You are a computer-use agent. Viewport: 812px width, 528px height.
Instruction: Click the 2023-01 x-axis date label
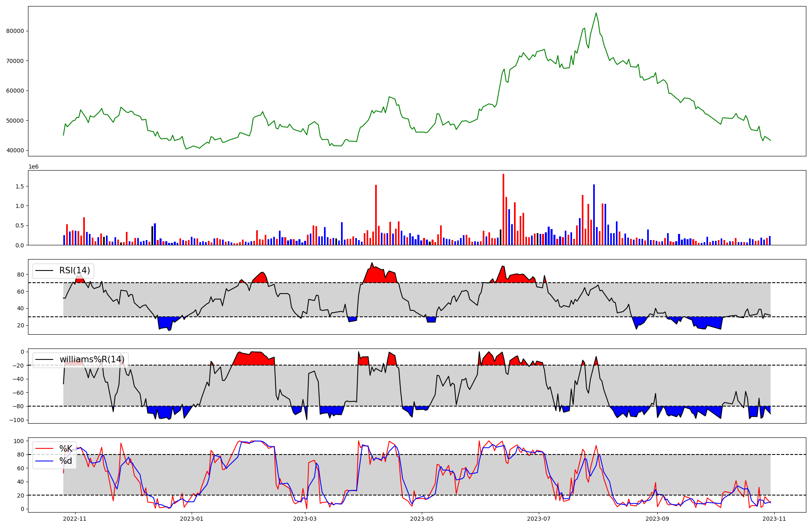click(191, 519)
